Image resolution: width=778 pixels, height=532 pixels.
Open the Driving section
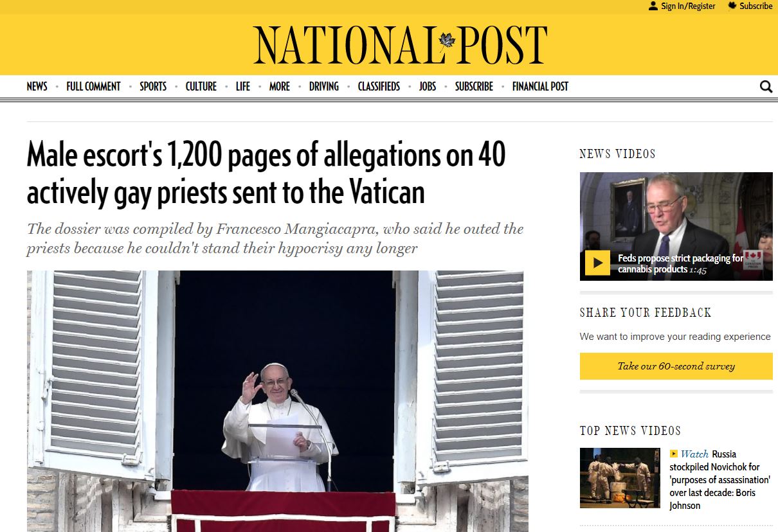324,86
